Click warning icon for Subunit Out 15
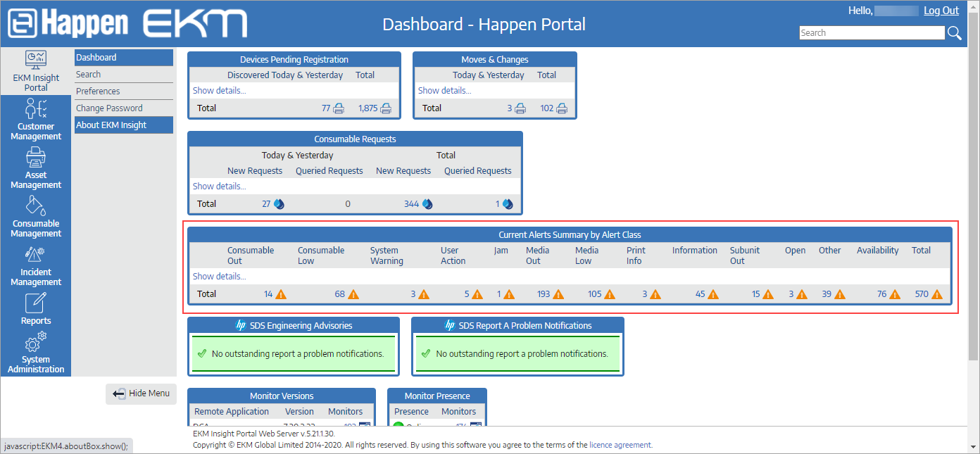Image resolution: width=980 pixels, height=454 pixels. click(769, 294)
